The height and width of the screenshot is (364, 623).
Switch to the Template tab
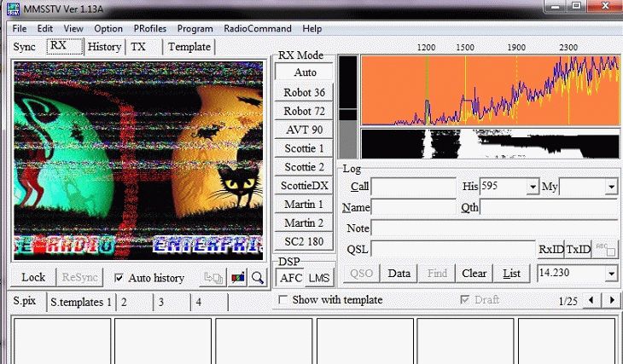point(189,47)
